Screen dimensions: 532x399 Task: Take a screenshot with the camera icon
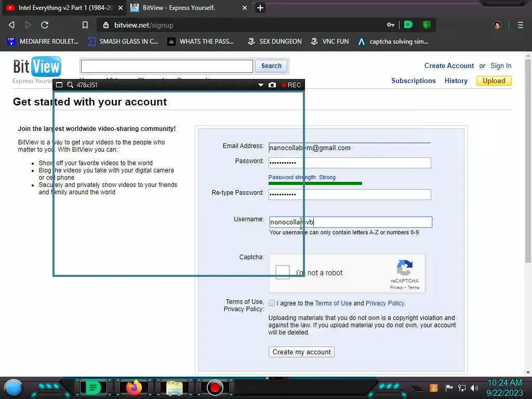click(272, 85)
